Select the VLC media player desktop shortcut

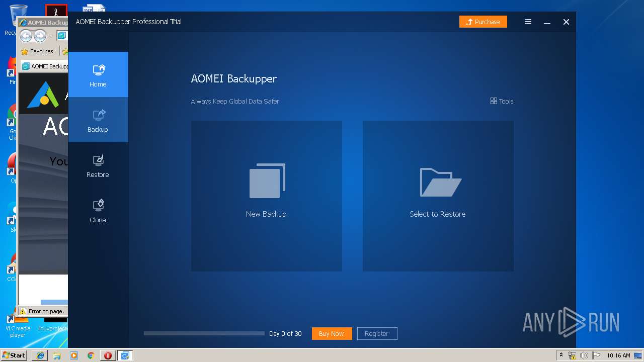[18, 325]
